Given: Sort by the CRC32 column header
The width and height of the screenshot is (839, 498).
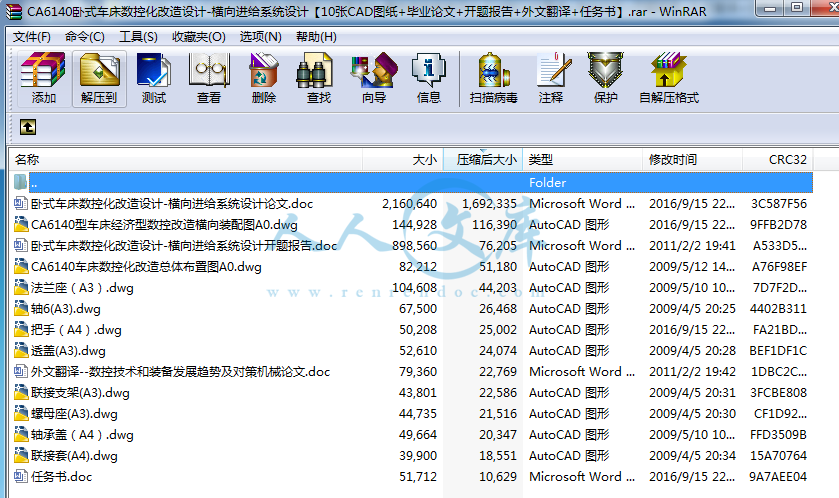Looking at the screenshot, I should [777, 159].
